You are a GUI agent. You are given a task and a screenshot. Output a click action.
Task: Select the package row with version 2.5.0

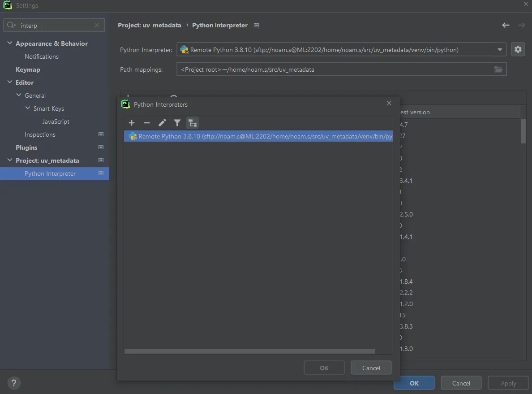[460, 214]
